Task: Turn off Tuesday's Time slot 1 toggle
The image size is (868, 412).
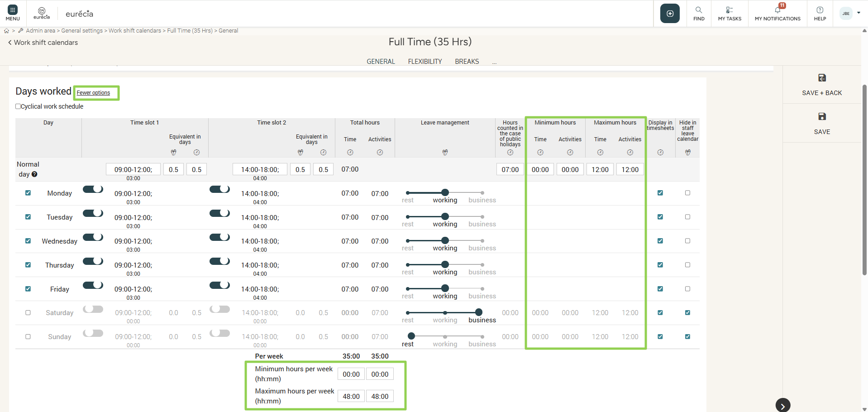Action: (93, 213)
